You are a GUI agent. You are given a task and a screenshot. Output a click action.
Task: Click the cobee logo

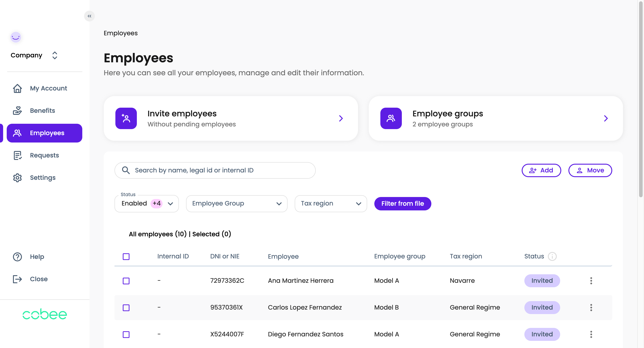point(44,314)
